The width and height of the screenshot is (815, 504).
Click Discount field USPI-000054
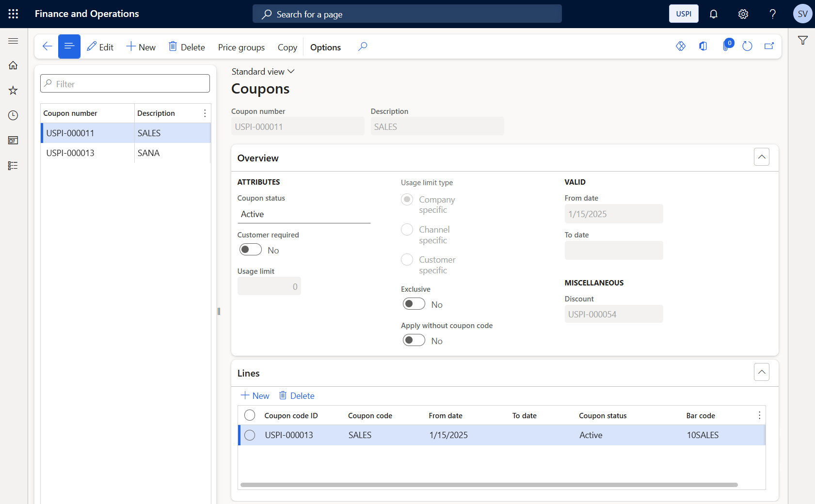(x=614, y=314)
